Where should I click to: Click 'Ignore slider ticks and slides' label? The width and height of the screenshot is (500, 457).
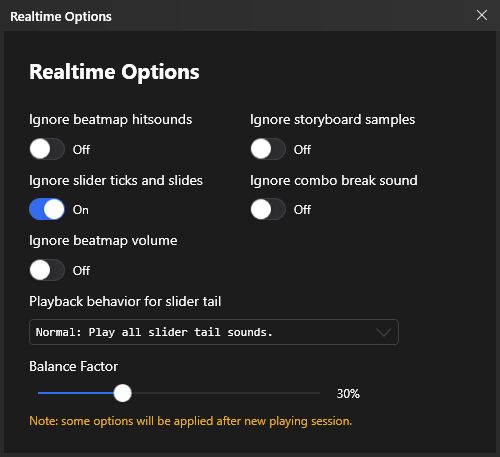point(116,181)
